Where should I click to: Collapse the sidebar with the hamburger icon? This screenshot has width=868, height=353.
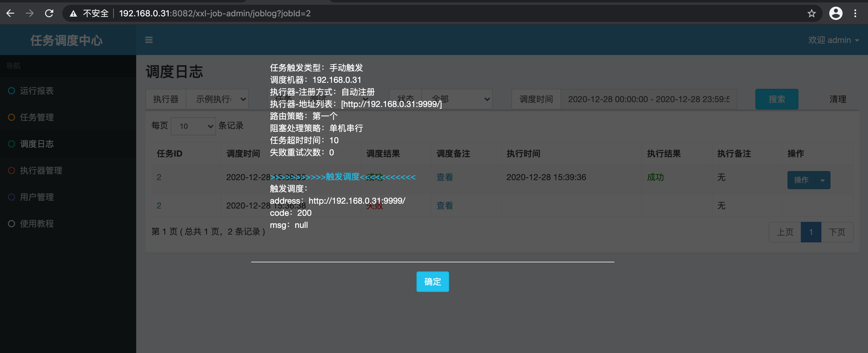(149, 40)
